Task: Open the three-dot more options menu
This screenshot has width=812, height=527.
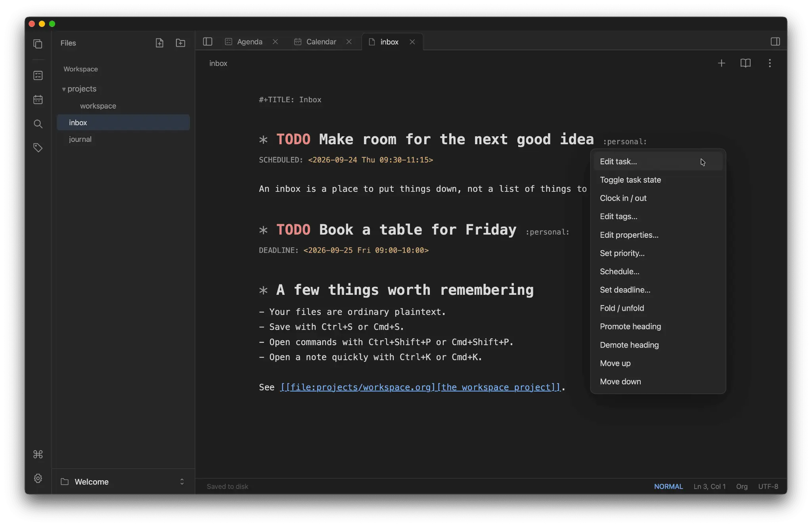Action: point(770,63)
